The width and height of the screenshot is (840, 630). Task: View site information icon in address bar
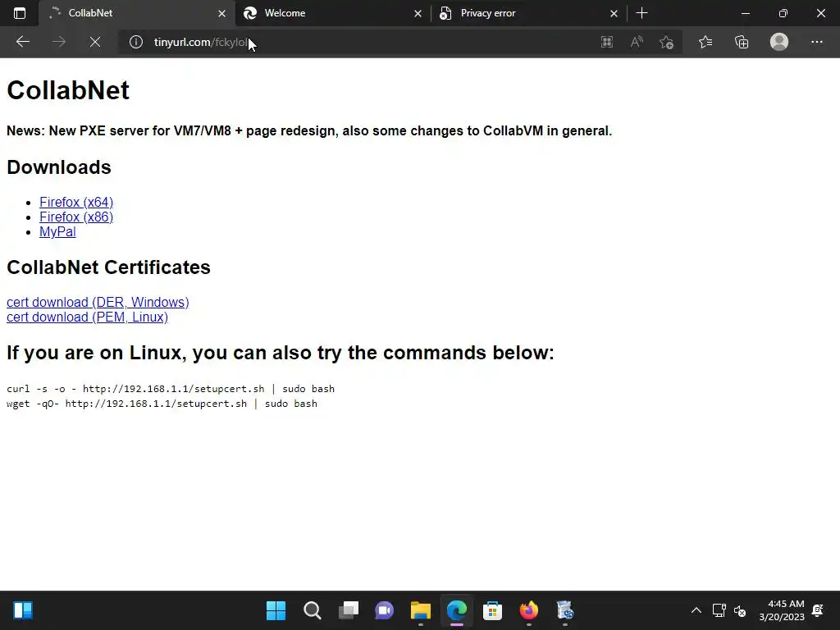[x=136, y=42]
